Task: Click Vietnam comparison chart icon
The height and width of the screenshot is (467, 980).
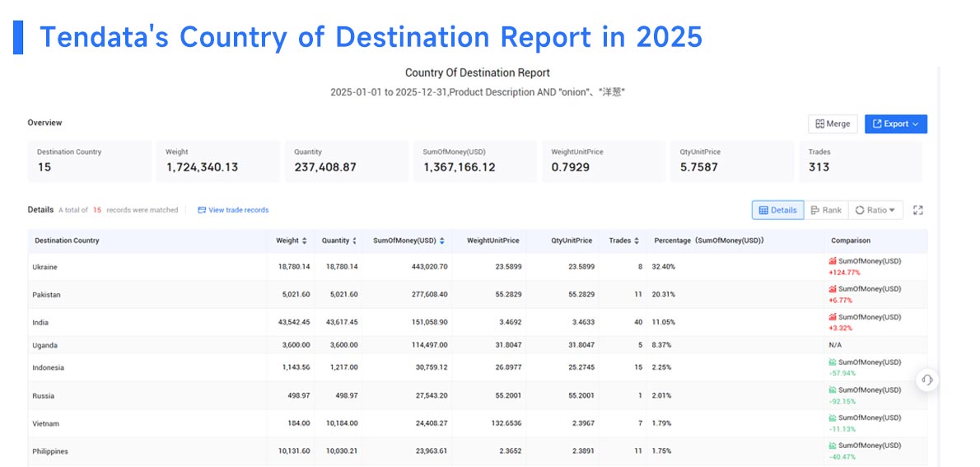Action: click(x=833, y=418)
